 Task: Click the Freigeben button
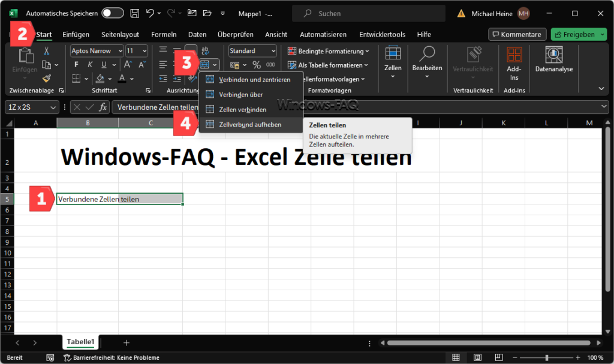pos(579,34)
